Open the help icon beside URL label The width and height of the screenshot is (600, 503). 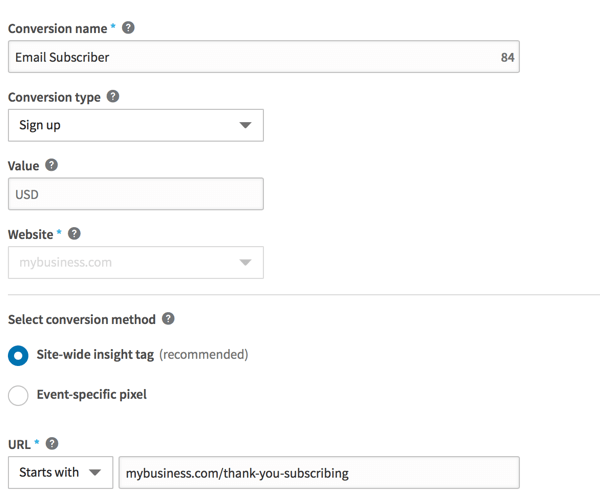point(51,443)
